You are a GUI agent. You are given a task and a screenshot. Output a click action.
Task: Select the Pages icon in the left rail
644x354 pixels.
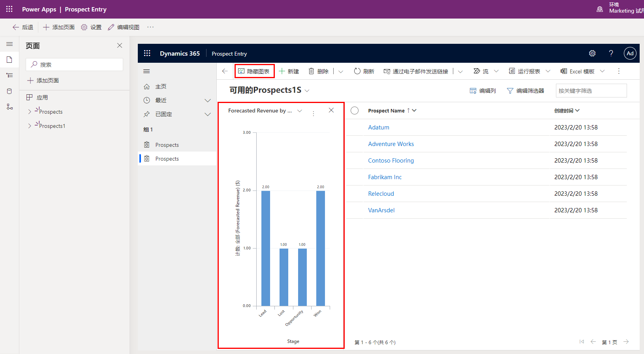point(9,60)
